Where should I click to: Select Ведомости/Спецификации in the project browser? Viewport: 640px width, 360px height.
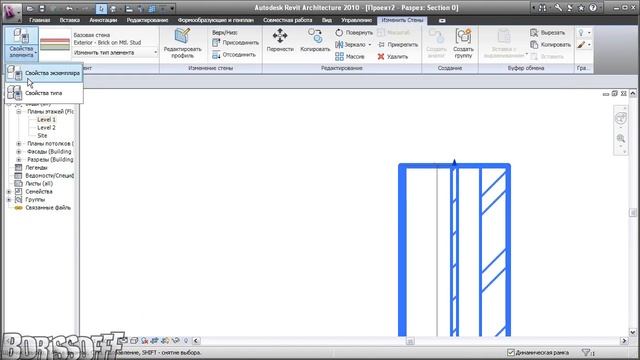(49, 176)
